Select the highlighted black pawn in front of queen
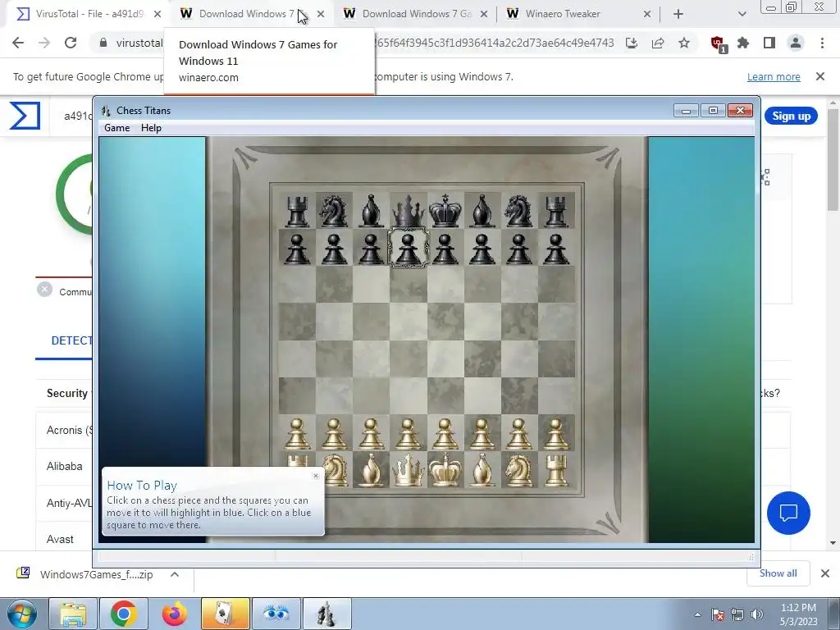This screenshot has width=840, height=630. pos(409,248)
